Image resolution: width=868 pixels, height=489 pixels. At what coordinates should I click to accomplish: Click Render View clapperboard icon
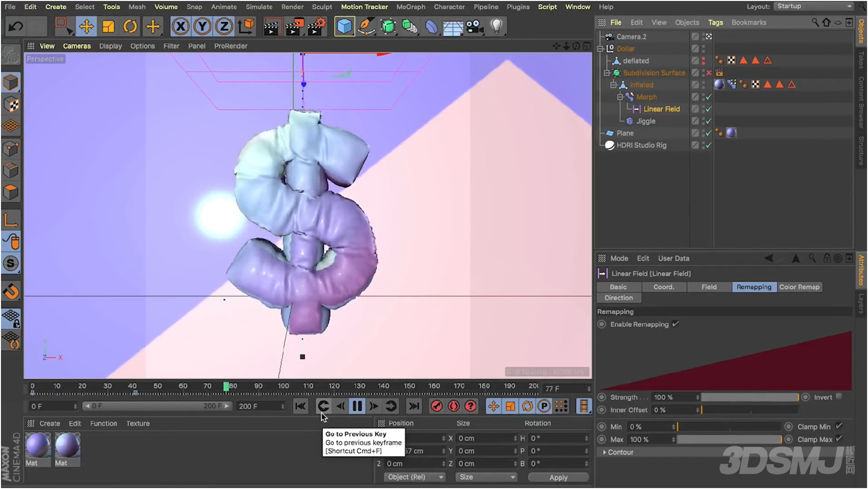[x=272, y=26]
